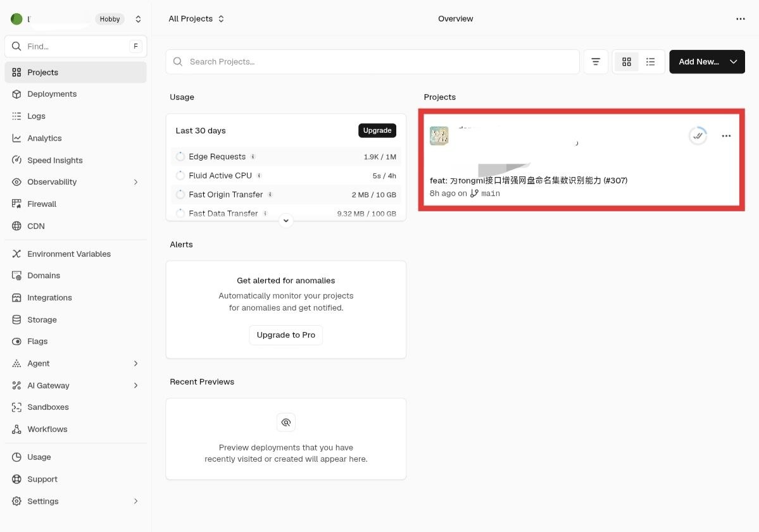Viewport: 759px width, 532px height.
Task: Click the Upgrade button in Usage
Action: coord(377,130)
